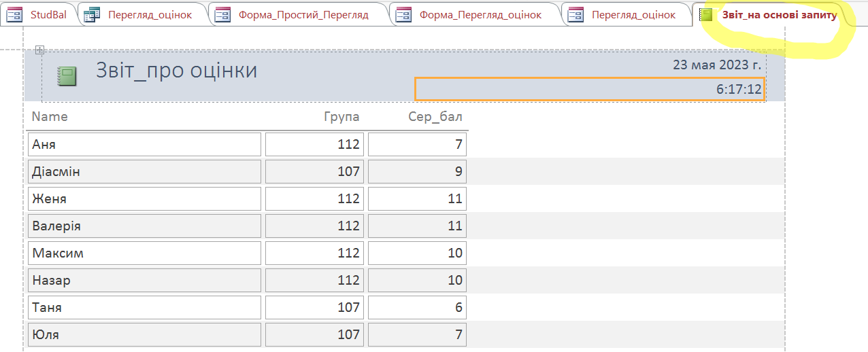Select the report title Звіт_про оцінки

[176, 71]
